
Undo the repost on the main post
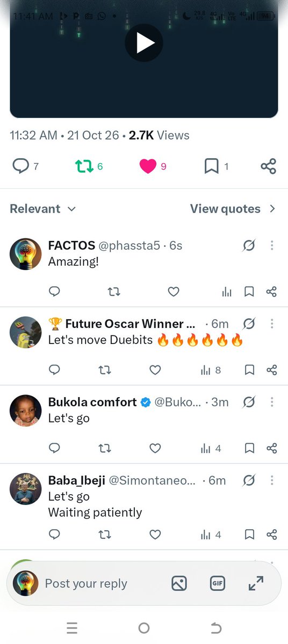pyautogui.click(x=84, y=166)
